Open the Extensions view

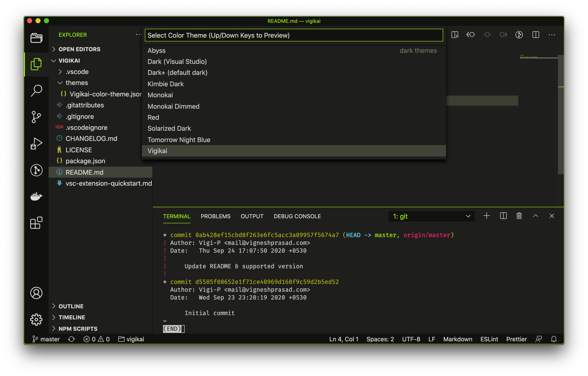[36, 223]
